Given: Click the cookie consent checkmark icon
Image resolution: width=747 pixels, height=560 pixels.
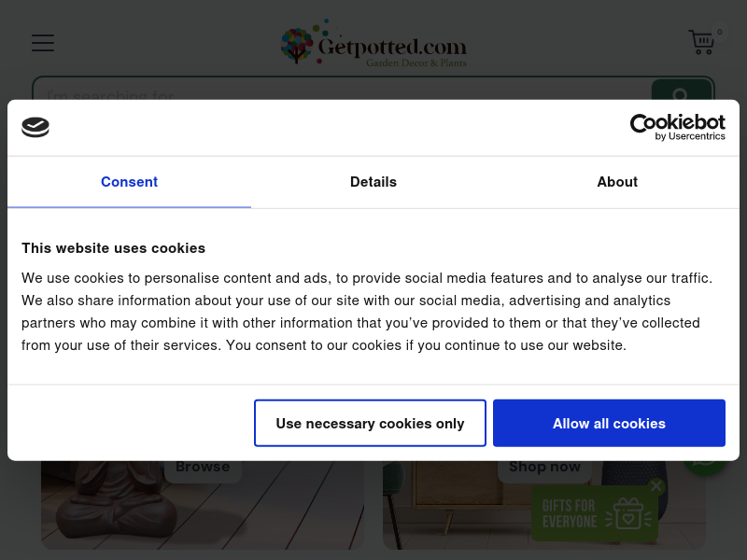Looking at the screenshot, I should (35, 127).
